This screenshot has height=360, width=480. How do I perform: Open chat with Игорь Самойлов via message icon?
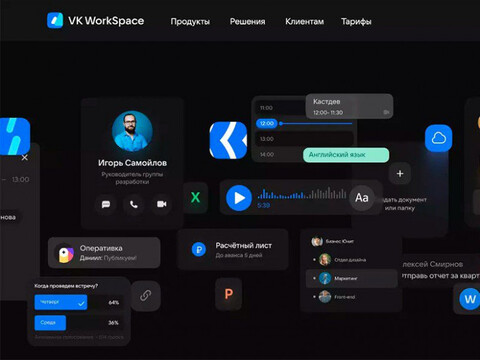pos(106,204)
